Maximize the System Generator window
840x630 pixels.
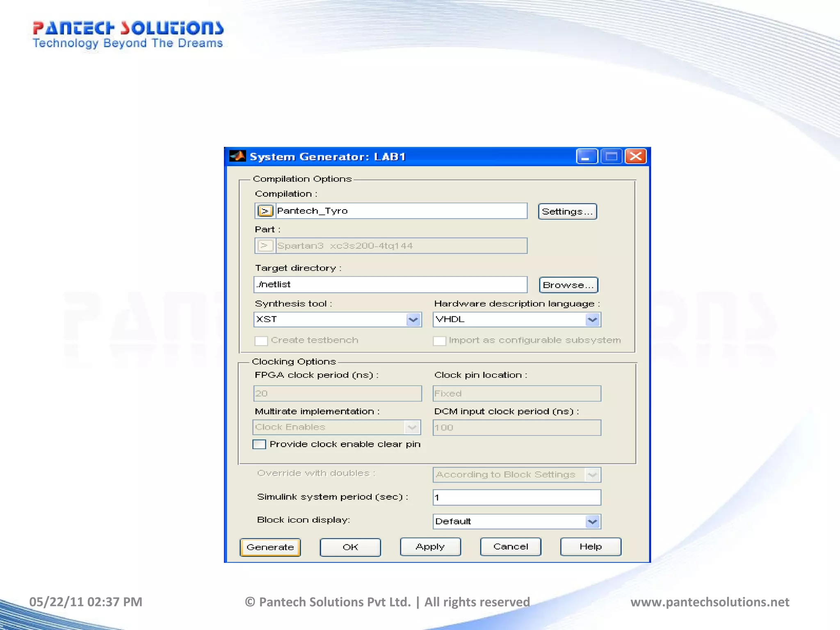click(611, 156)
